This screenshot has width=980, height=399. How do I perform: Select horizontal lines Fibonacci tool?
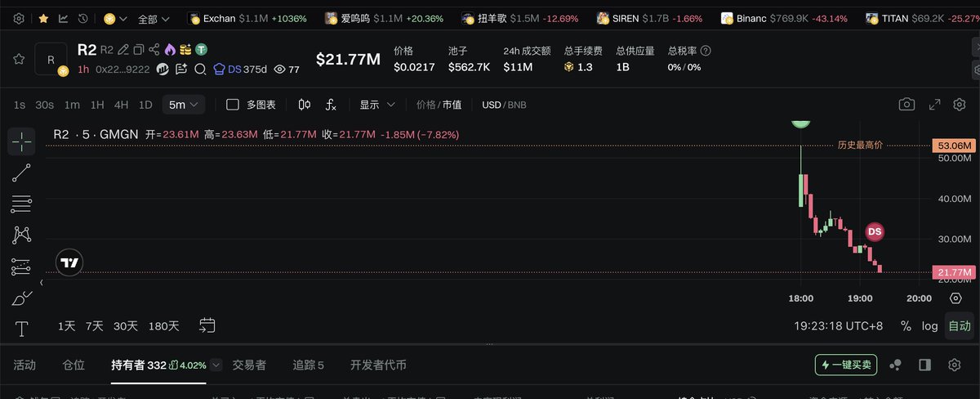(22, 204)
